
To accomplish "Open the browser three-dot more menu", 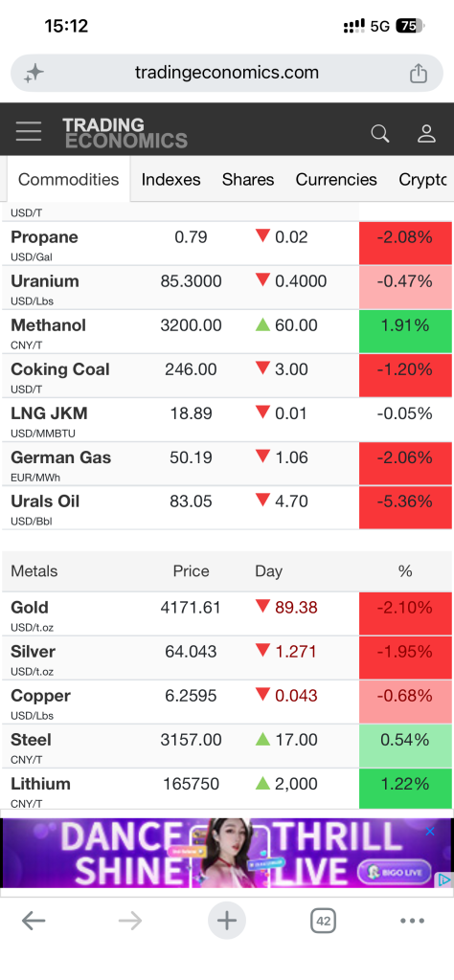I will pos(412,921).
